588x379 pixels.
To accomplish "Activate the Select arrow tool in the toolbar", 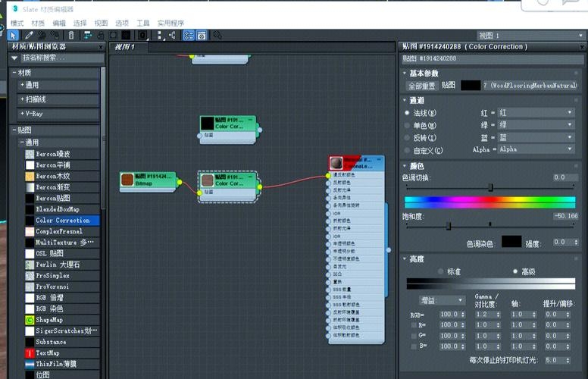I will click(13, 36).
